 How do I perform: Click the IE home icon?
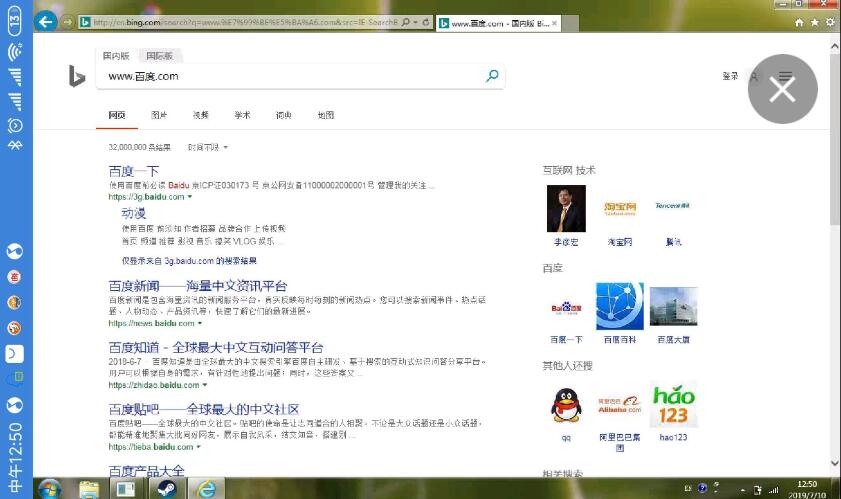799,22
